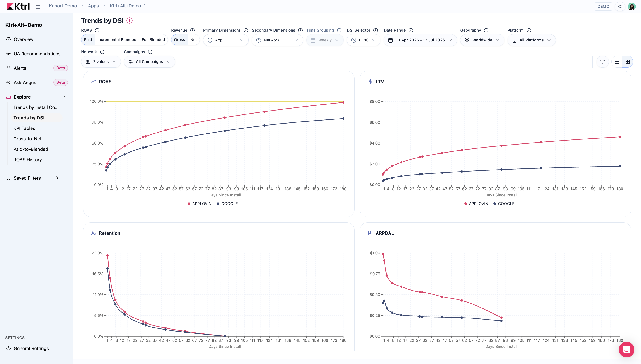Select Incremental Blended ROAS option
641x364 pixels.
point(117,40)
